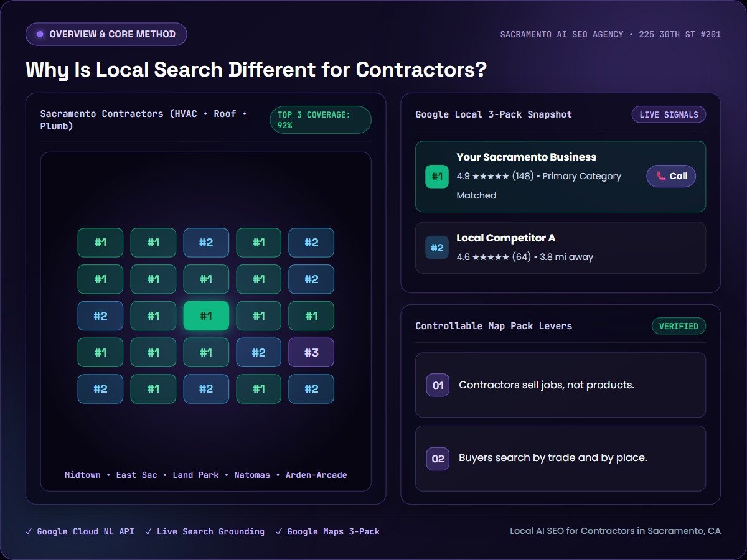Click the 01 number badge
Viewport: 747px width, 560px height.
click(x=438, y=385)
